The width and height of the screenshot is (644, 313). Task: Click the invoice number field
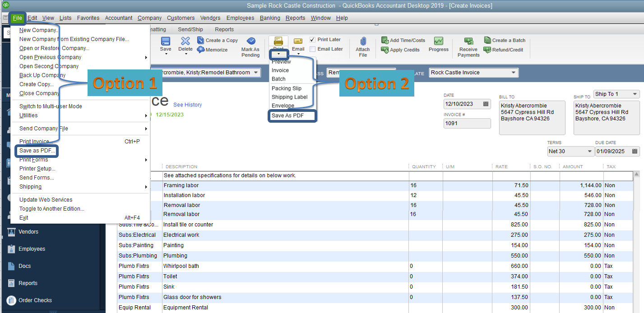pos(467,124)
